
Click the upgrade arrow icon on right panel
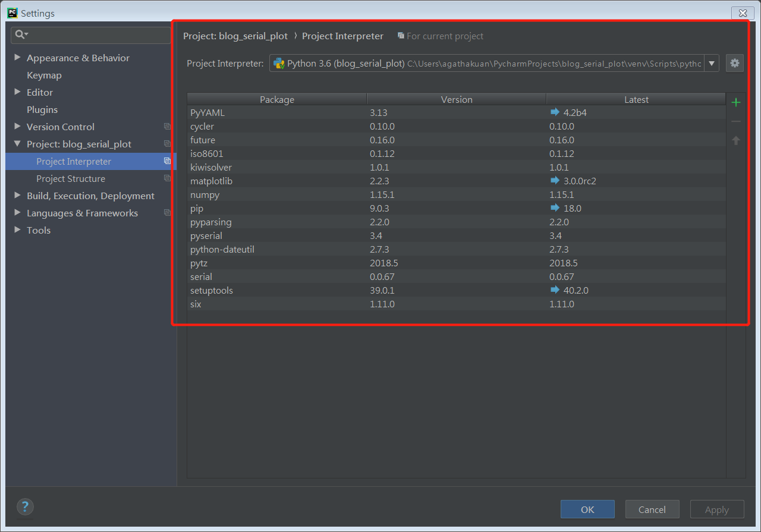coord(735,140)
